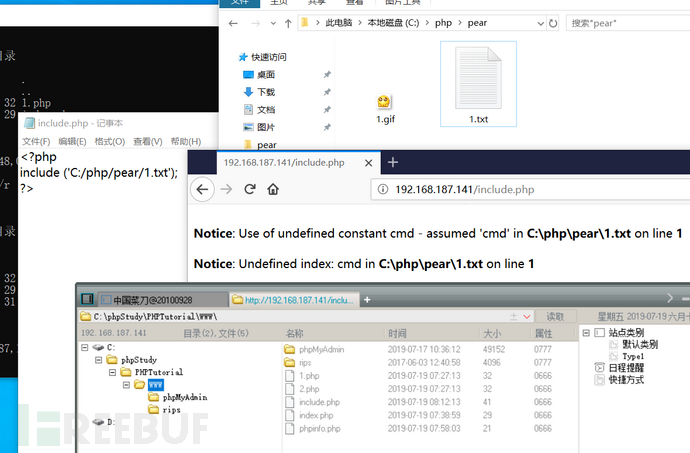Collapse the C: drive tree node
Viewport: 690px width, 453px height.
pos(84,347)
